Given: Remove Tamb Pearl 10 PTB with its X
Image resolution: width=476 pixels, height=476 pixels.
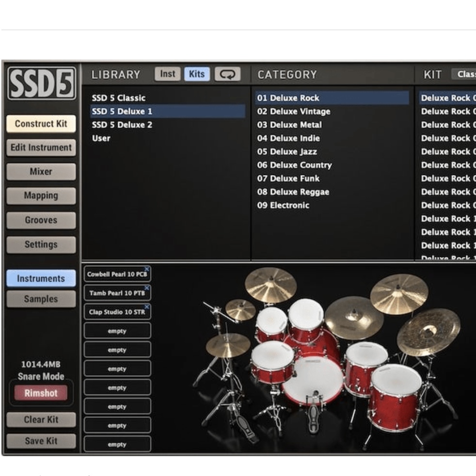Looking at the screenshot, I should click(147, 288).
